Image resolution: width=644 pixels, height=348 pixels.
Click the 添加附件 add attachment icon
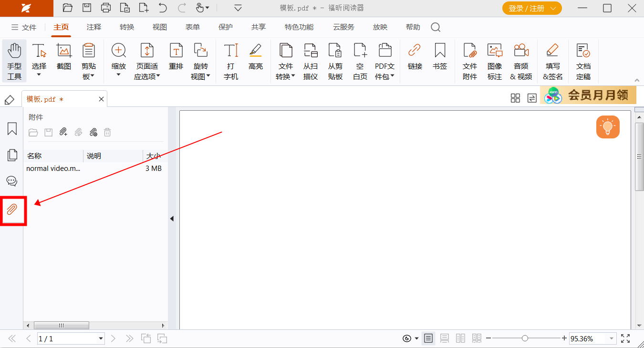point(63,132)
